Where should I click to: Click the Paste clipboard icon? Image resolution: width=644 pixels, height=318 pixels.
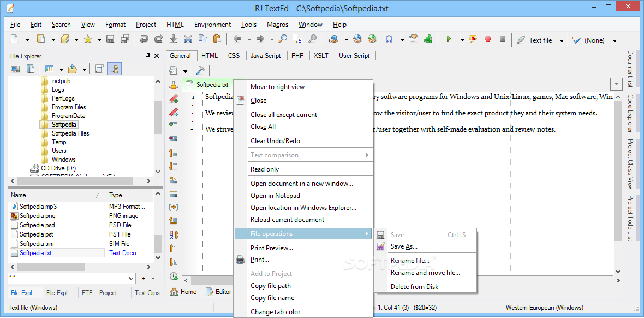coord(218,39)
